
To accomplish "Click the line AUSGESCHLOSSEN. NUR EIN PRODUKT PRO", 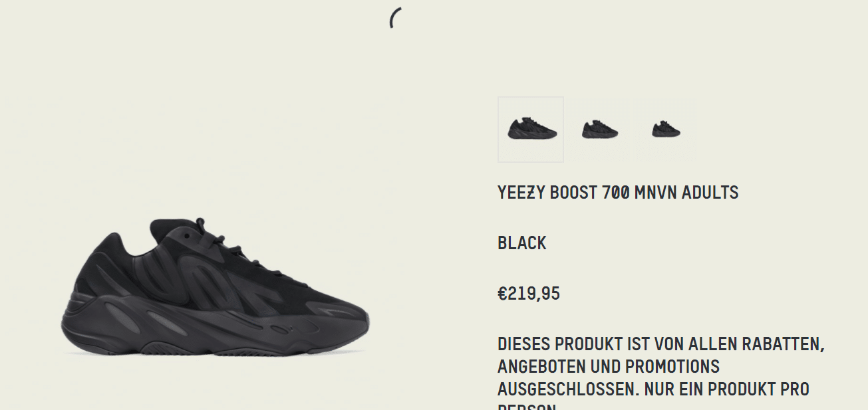I will pyautogui.click(x=653, y=389).
